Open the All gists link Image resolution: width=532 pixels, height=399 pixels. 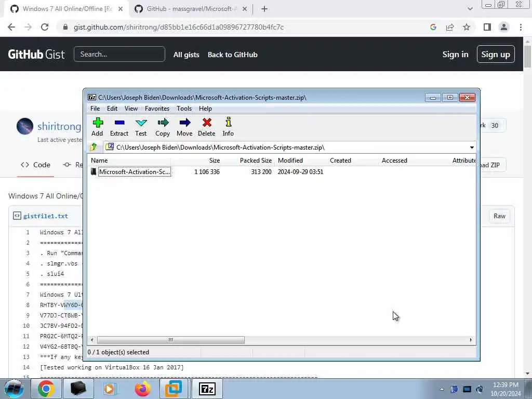click(187, 55)
